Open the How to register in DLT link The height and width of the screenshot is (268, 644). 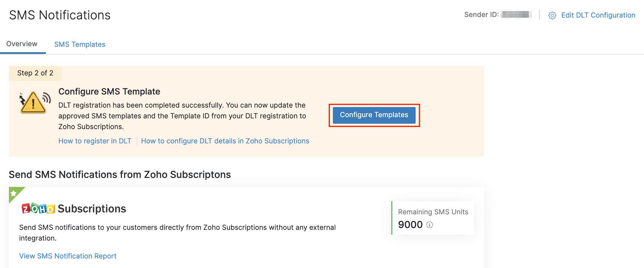pyautogui.click(x=95, y=141)
